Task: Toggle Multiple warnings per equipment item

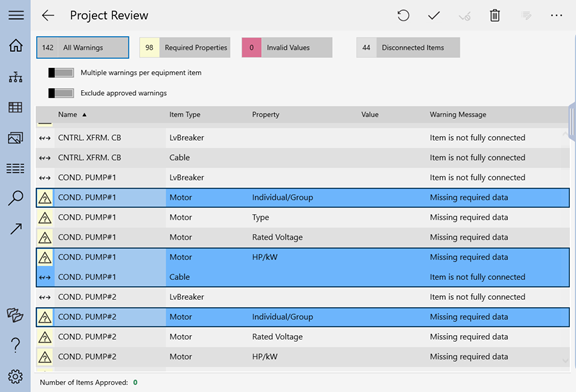Action: click(x=61, y=73)
